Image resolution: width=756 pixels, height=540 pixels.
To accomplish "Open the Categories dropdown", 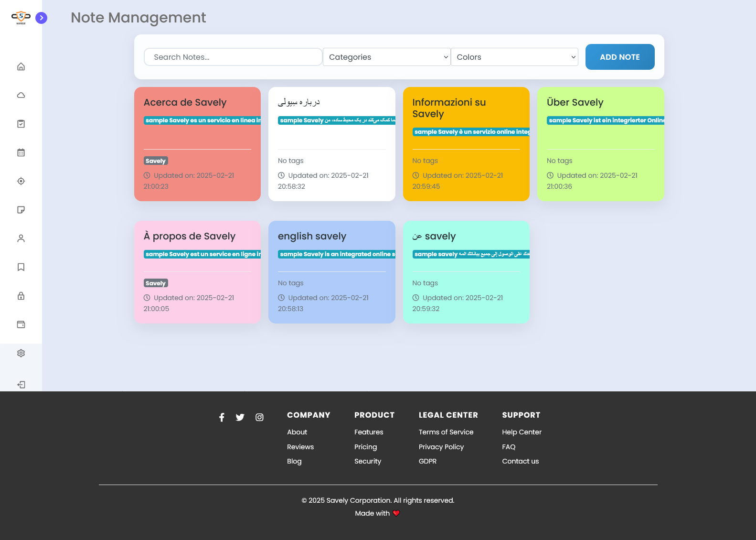I will [386, 57].
